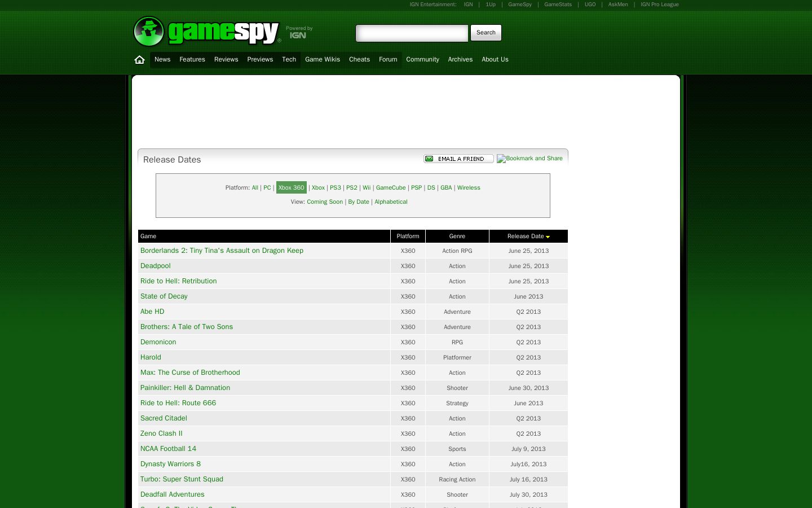The height and width of the screenshot is (508, 812).
Task: Open Borderlands 2: Tiny Tina's Assault game page
Action: (222, 251)
